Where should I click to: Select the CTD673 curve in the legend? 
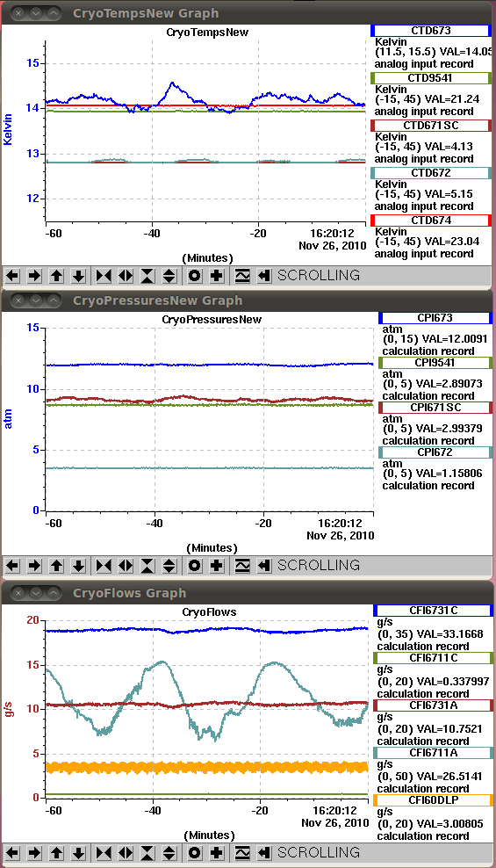431,31
